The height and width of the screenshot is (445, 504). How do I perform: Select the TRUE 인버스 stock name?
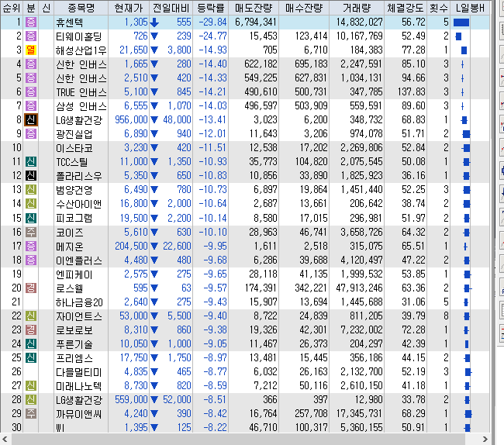click(x=81, y=92)
